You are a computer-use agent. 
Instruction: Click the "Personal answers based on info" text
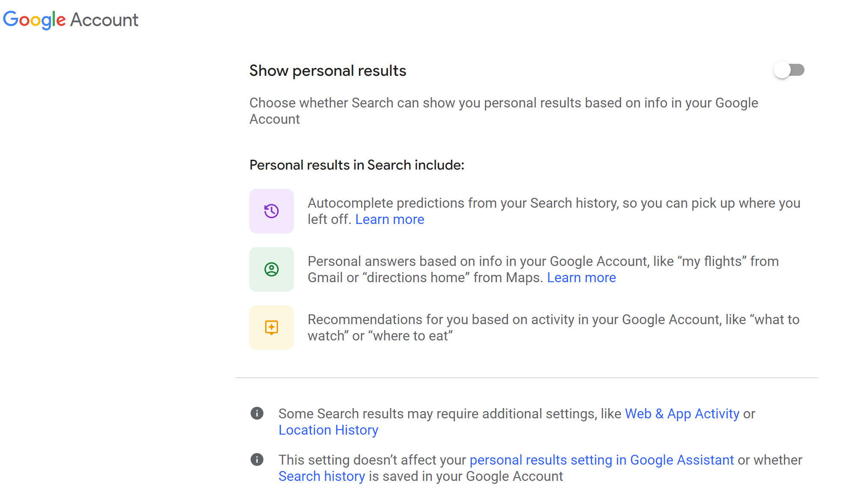543,261
